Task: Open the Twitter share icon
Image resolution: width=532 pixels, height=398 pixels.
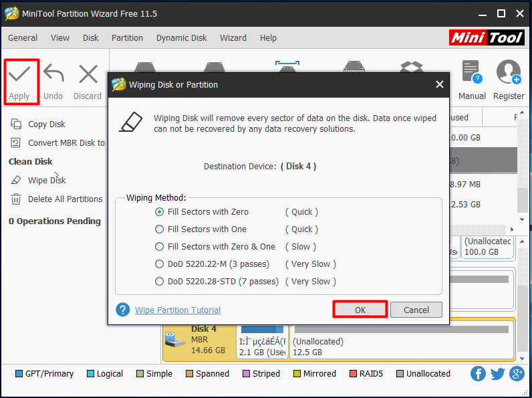Action: [497, 373]
